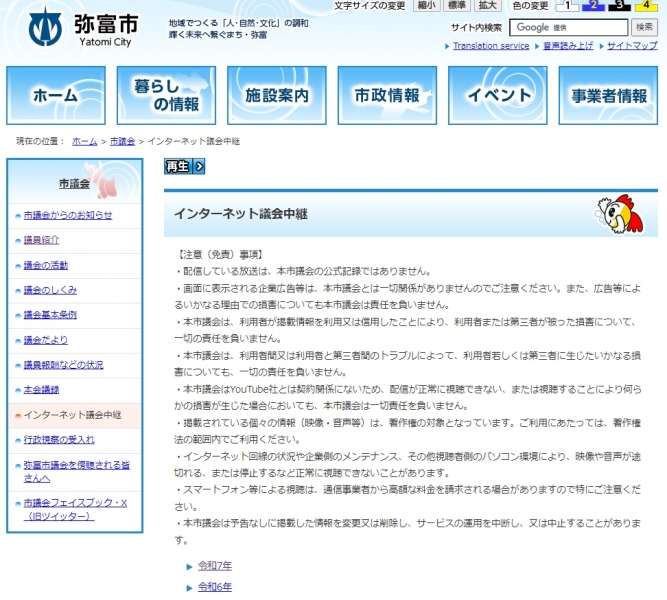
Task: Open the 施設案内 navigation tab
Action: (x=277, y=96)
